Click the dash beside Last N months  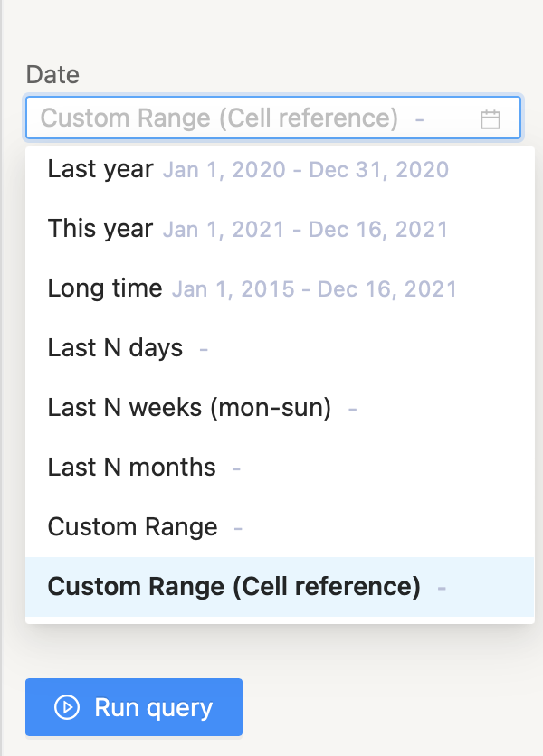[x=236, y=468]
